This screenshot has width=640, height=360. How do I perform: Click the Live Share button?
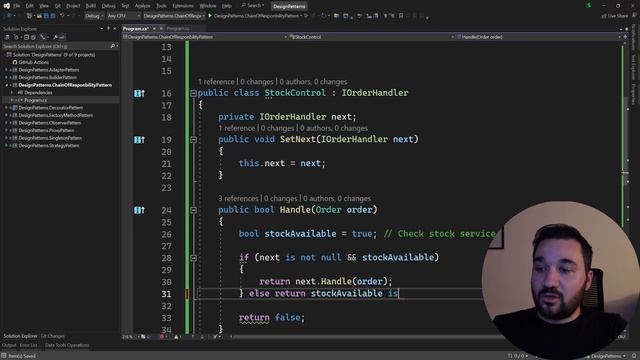[x=614, y=16]
